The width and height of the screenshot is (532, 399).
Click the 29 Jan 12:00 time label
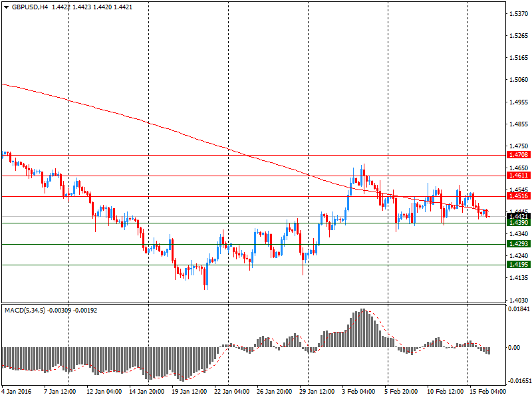317,392
